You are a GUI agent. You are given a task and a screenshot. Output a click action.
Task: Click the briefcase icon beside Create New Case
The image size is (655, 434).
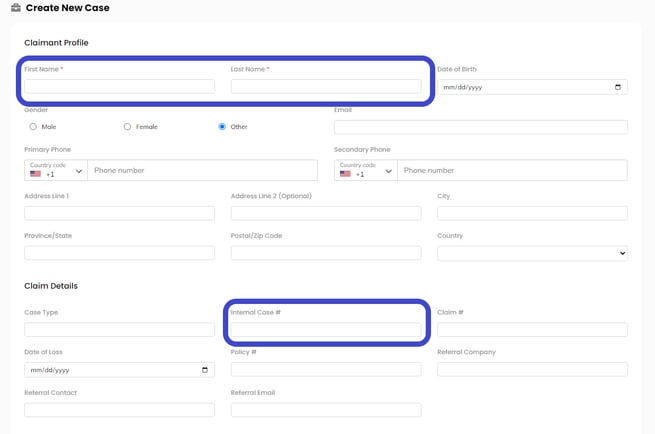click(x=16, y=8)
